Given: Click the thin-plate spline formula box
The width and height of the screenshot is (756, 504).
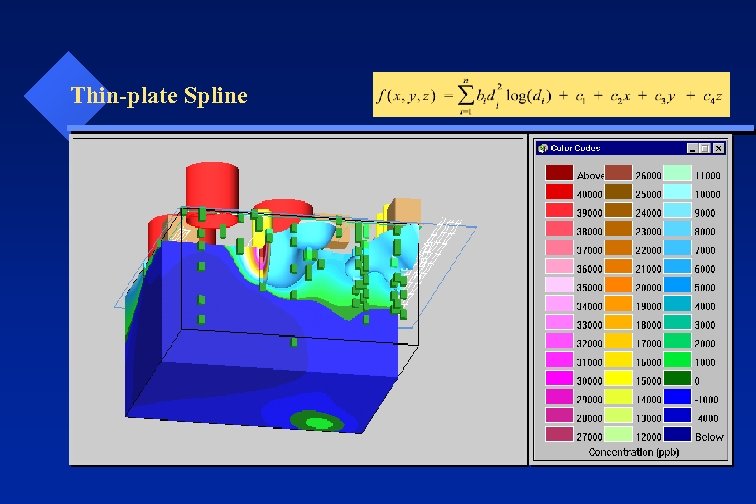Looking at the screenshot, I should pyautogui.click(x=551, y=95).
